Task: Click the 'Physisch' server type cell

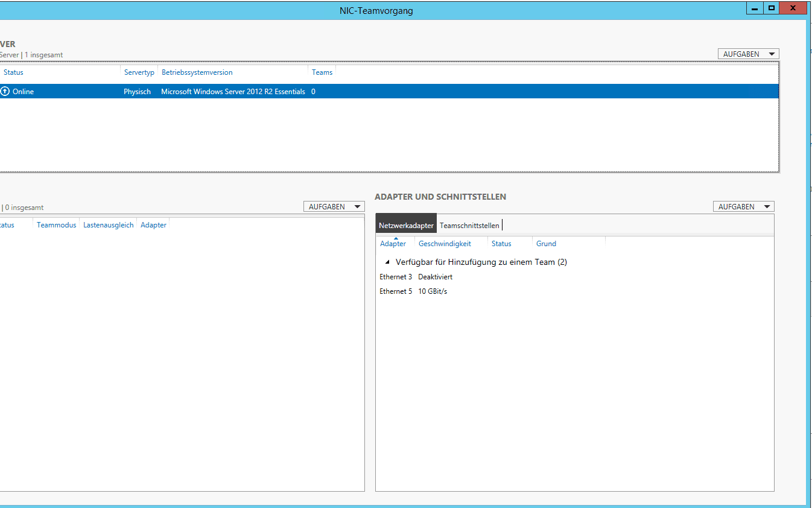Action: pyautogui.click(x=138, y=92)
